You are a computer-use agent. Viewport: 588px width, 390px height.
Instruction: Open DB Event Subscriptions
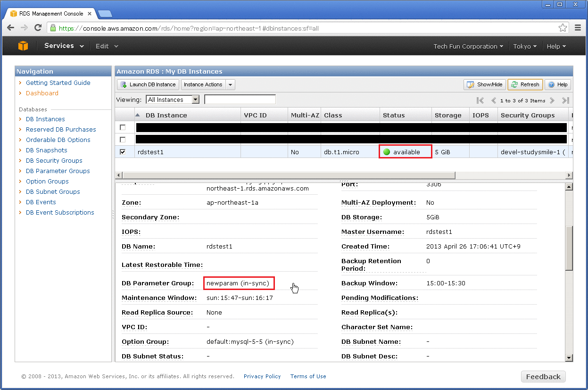60,212
